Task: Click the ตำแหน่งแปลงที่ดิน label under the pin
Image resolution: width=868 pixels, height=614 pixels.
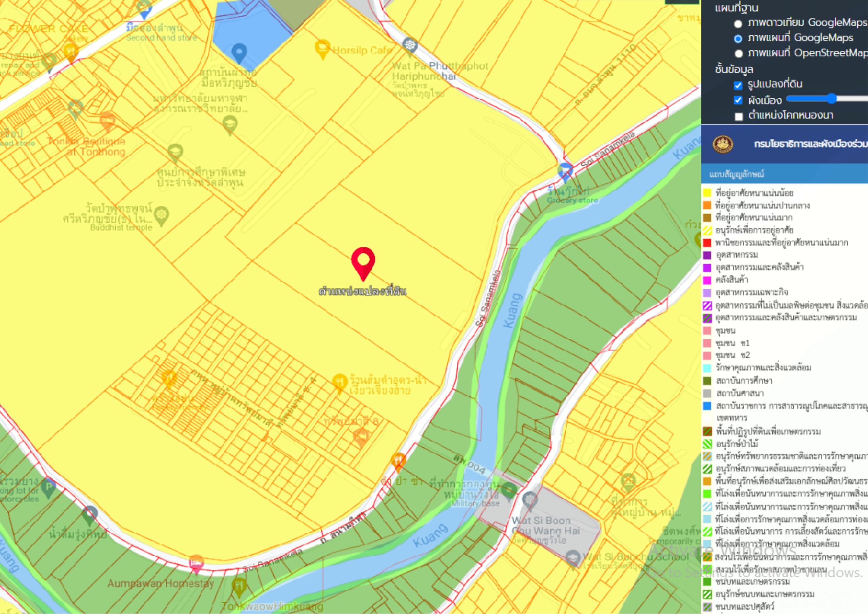Action: pos(363,291)
